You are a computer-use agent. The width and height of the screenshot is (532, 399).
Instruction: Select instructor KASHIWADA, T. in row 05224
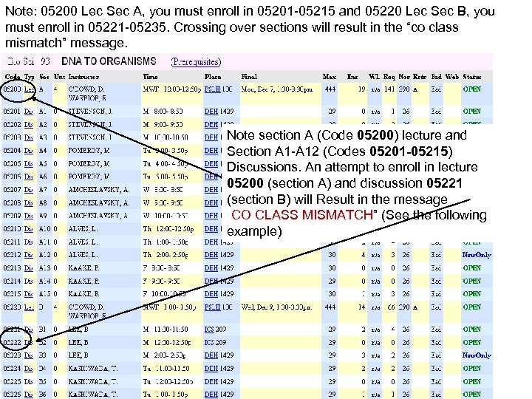tap(93, 369)
